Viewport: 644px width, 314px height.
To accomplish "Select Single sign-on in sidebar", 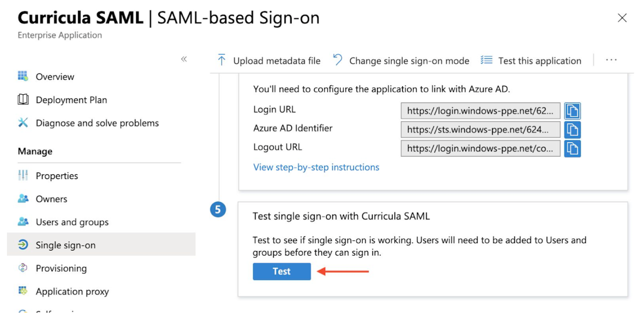I will point(101,245).
